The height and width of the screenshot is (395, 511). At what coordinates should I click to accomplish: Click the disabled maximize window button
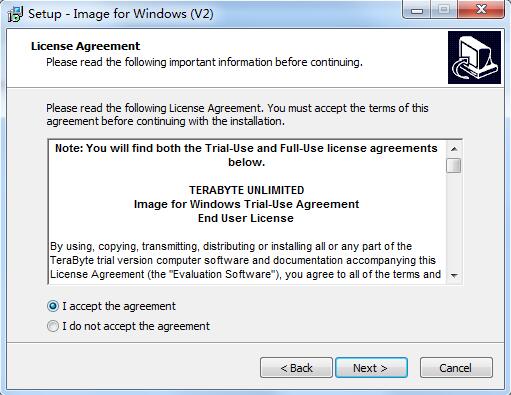(x=444, y=10)
